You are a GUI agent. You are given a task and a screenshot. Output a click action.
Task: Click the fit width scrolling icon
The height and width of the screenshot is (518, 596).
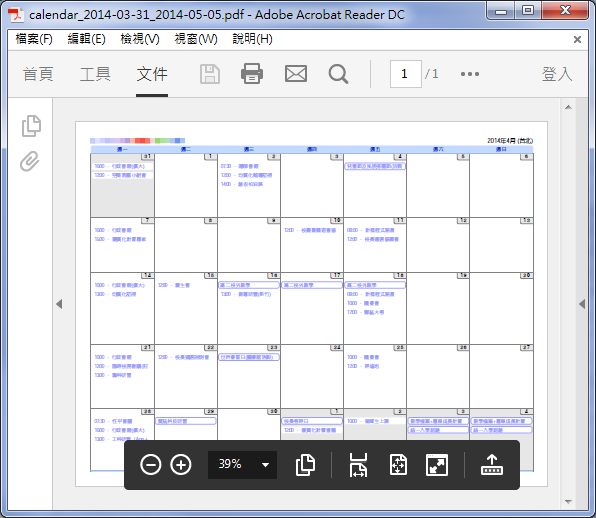tap(358, 464)
